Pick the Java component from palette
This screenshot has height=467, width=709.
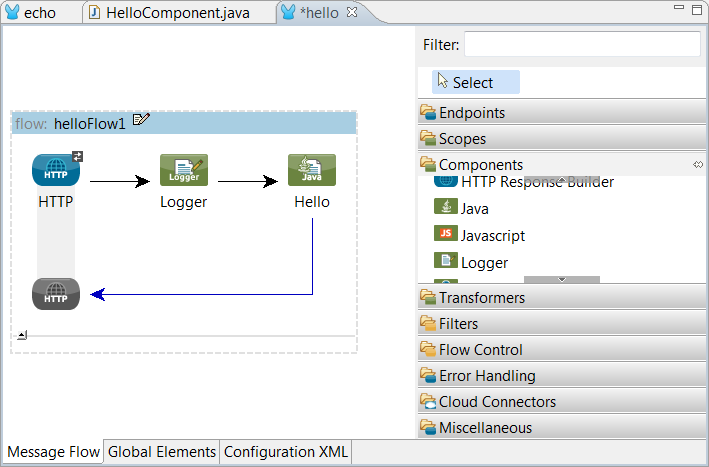(x=474, y=209)
